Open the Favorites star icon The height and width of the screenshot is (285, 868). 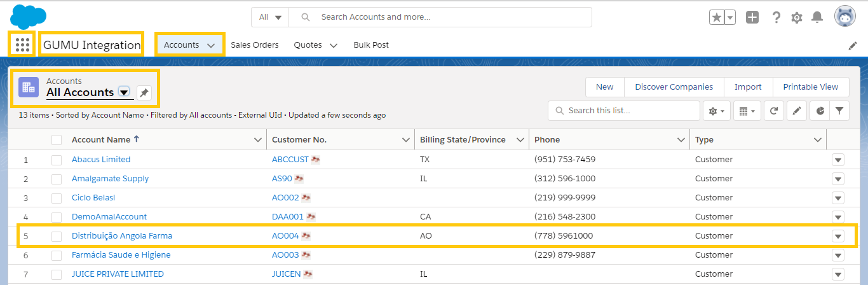point(717,17)
